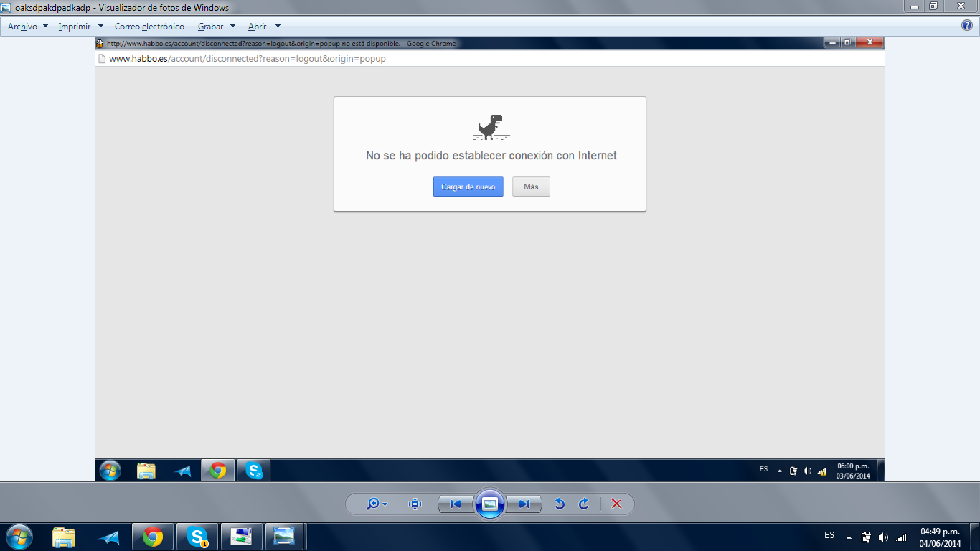Switch to Chrome on the bottom taskbar

(153, 537)
